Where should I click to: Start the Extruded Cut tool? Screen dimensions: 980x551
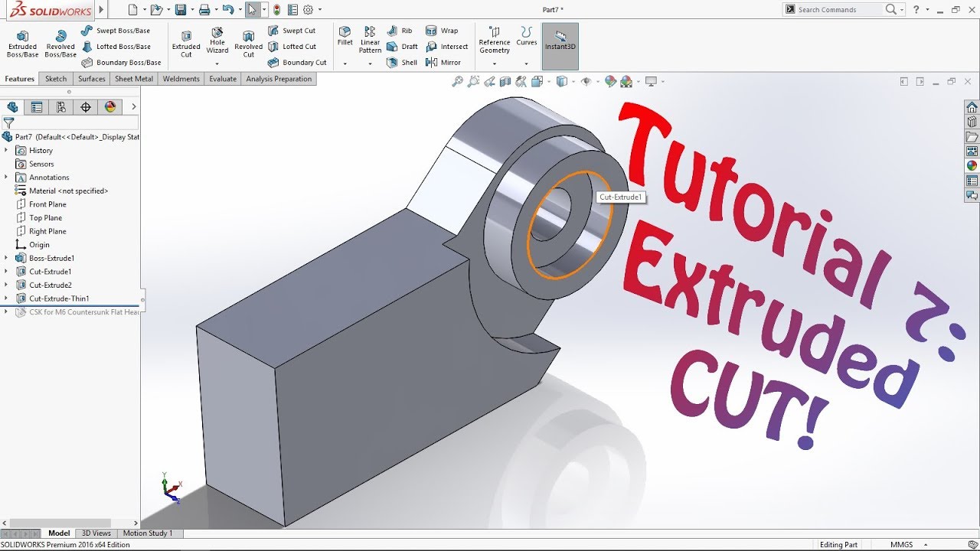pyautogui.click(x=186, y=44)
